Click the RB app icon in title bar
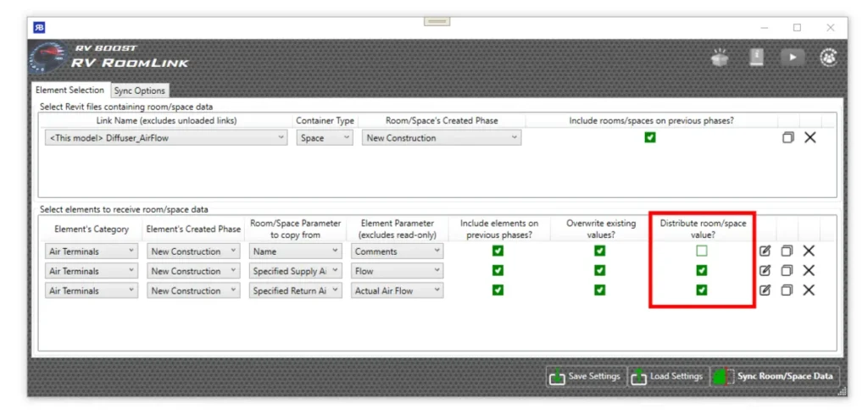The height and width of the screenshot is (420, 868). click(x=39, y=27)
